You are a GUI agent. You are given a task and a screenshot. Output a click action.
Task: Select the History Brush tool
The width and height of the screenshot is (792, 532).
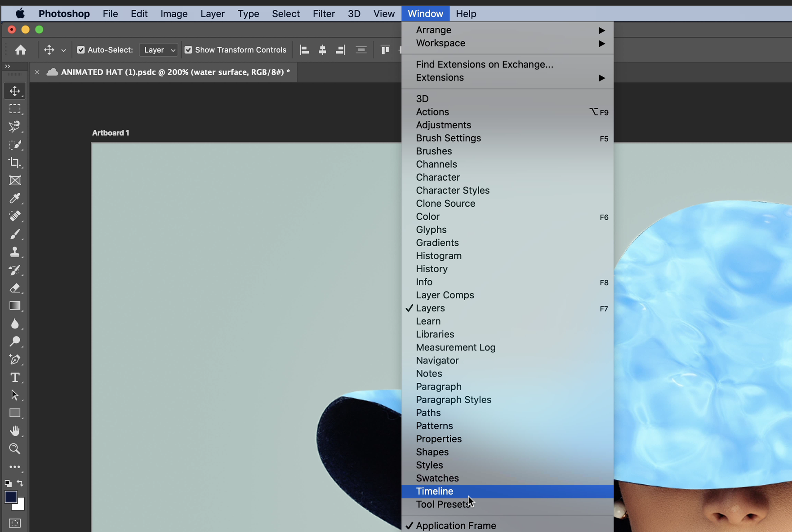click(15, 270)
